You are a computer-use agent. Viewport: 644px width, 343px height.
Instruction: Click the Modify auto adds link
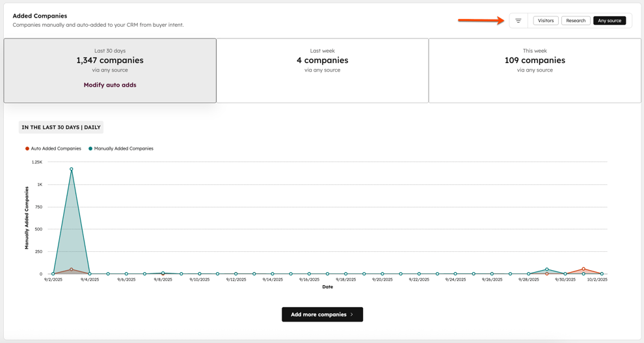tap(110, 85)
